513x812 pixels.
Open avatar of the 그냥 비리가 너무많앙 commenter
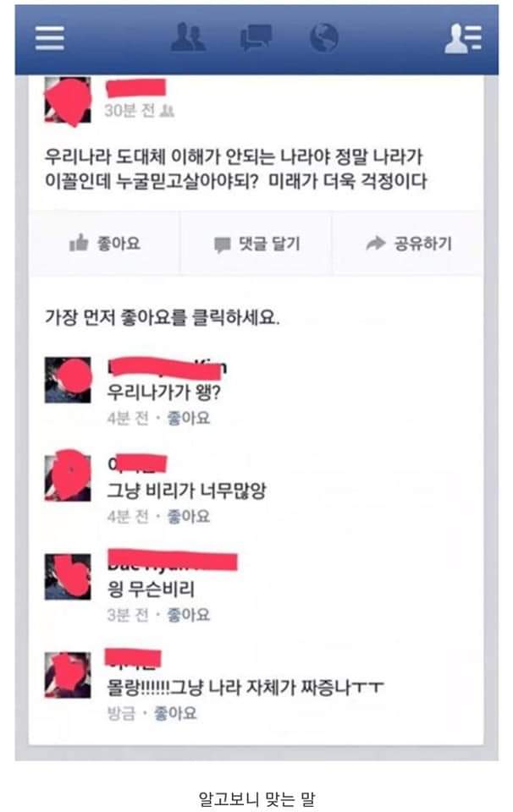click(68, 476)
